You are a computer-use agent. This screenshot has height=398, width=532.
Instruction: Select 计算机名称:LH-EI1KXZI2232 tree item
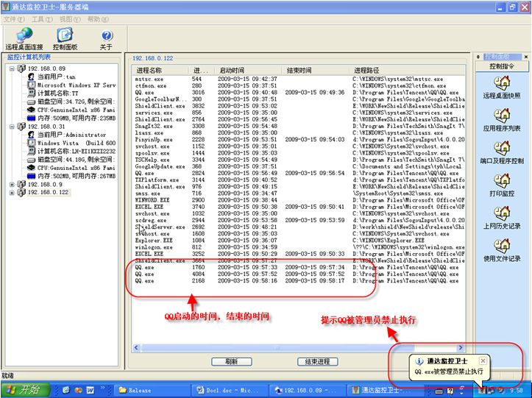click(x=77, y=152)
